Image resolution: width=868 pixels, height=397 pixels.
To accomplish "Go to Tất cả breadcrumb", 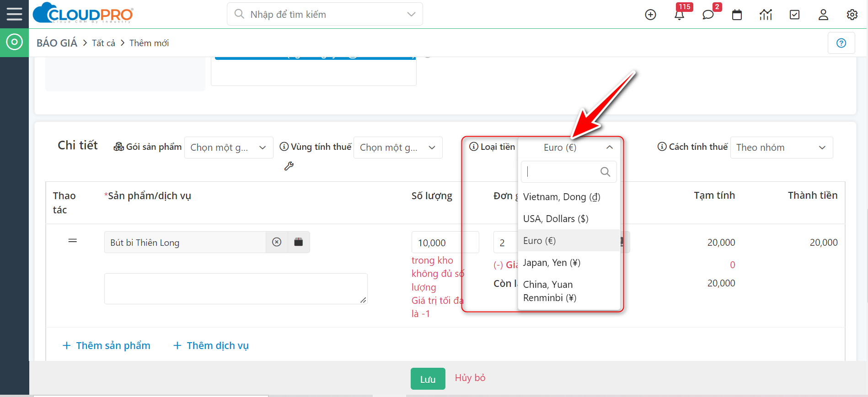I will click(x=104, y=43).
